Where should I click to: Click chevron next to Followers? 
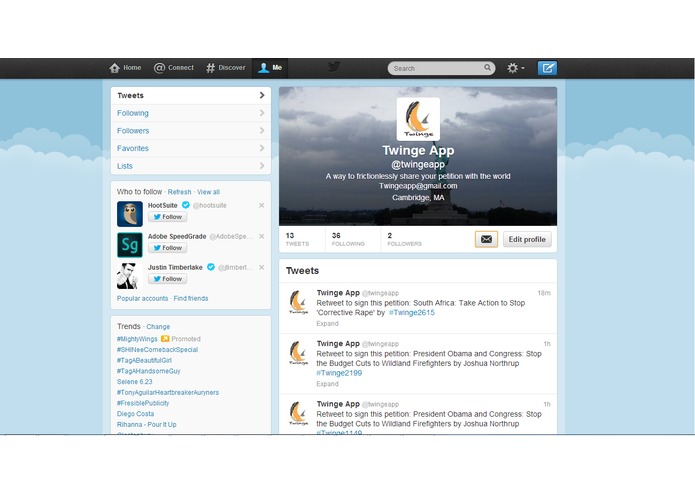[262, 131]
